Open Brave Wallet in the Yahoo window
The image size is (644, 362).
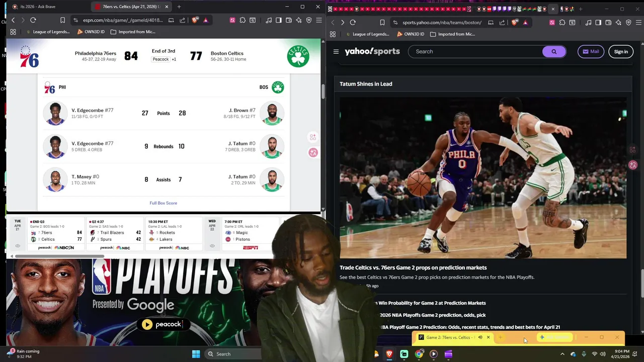click(608, 23)
